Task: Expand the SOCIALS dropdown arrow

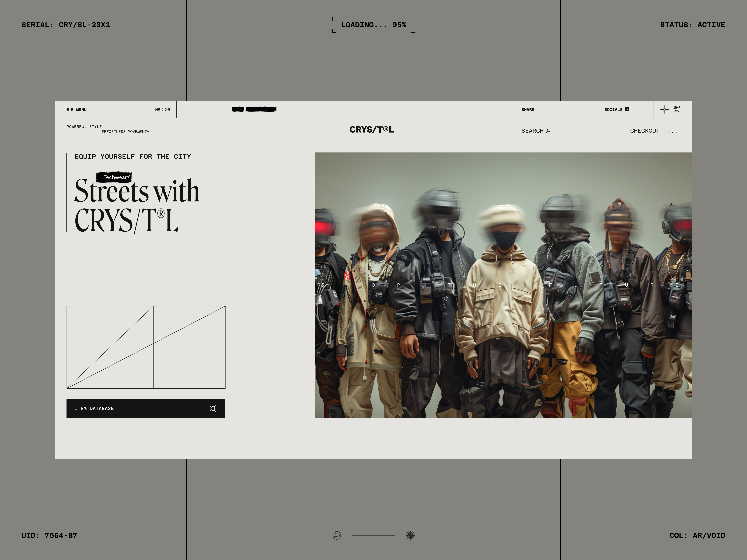Action: pyautogui.click(x=627, y=109)
